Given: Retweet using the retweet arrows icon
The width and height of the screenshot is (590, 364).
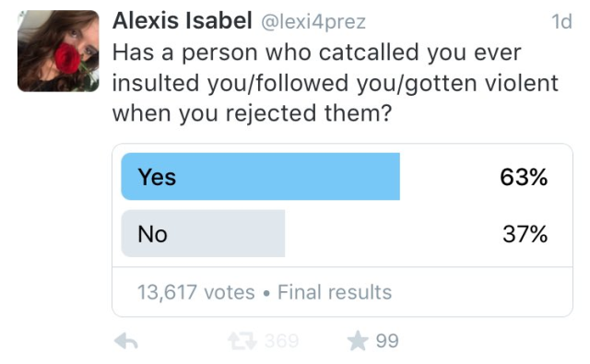Looking at the screenshot, I should [242, 341].
